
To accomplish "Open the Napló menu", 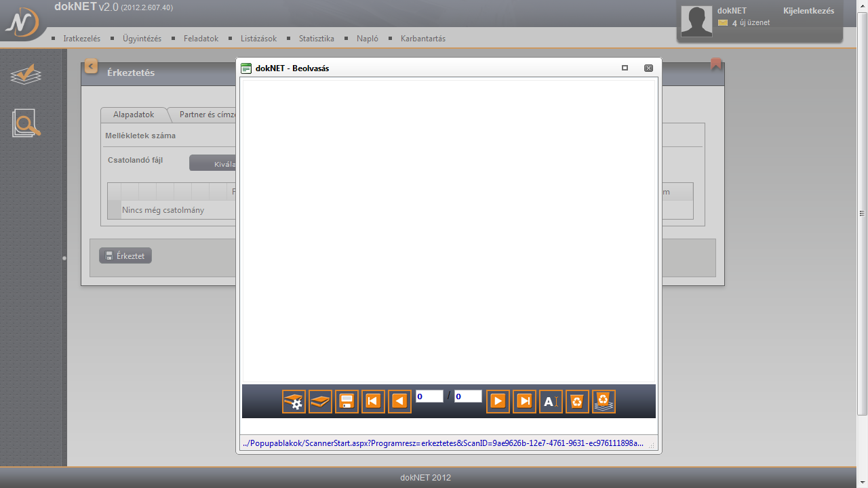I will tap(368, 39).
